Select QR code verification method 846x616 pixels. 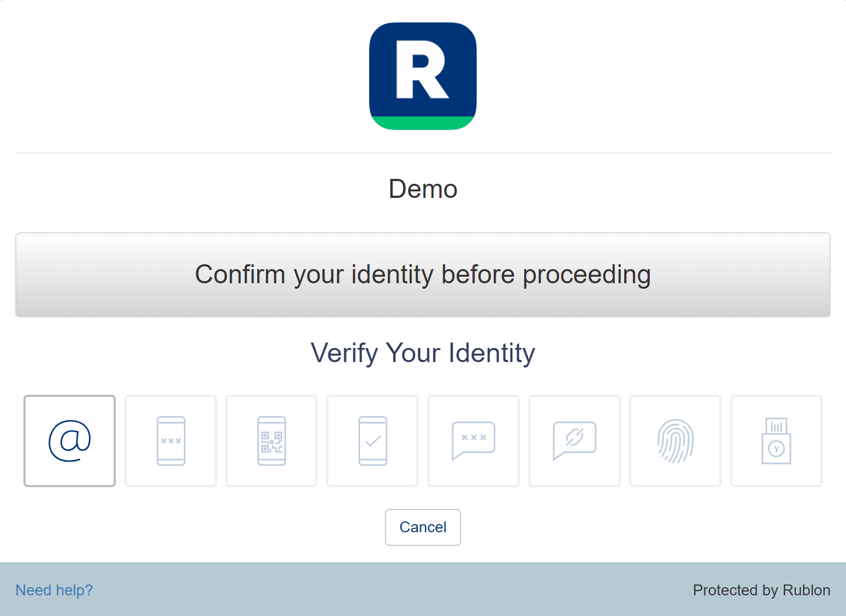pyautogui.click(x=271, y=441)
